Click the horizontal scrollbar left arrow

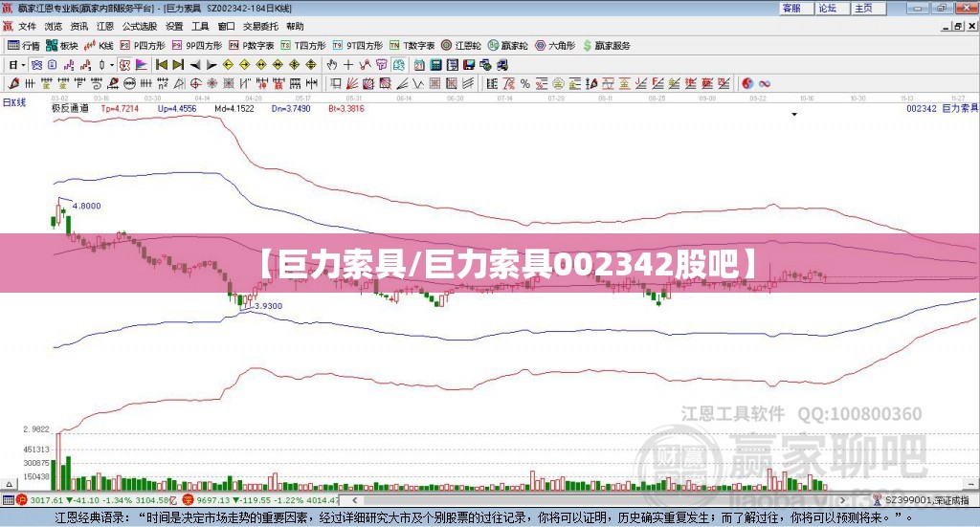pyautogui.click(x=354, y=500)
